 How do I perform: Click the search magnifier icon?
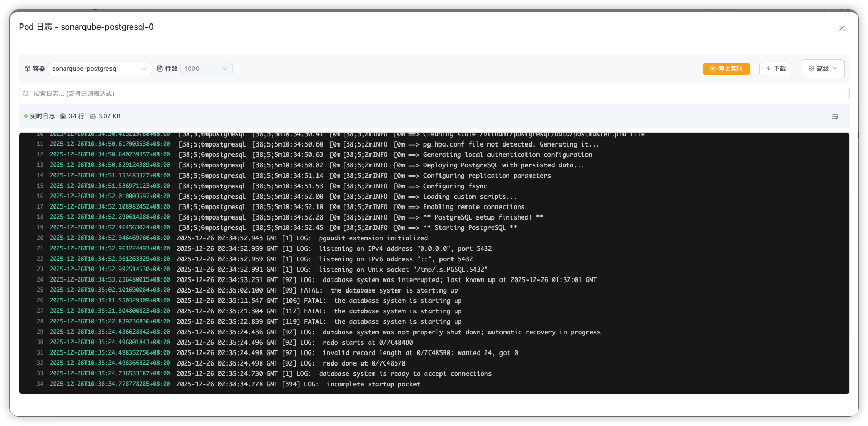(26, 94)
